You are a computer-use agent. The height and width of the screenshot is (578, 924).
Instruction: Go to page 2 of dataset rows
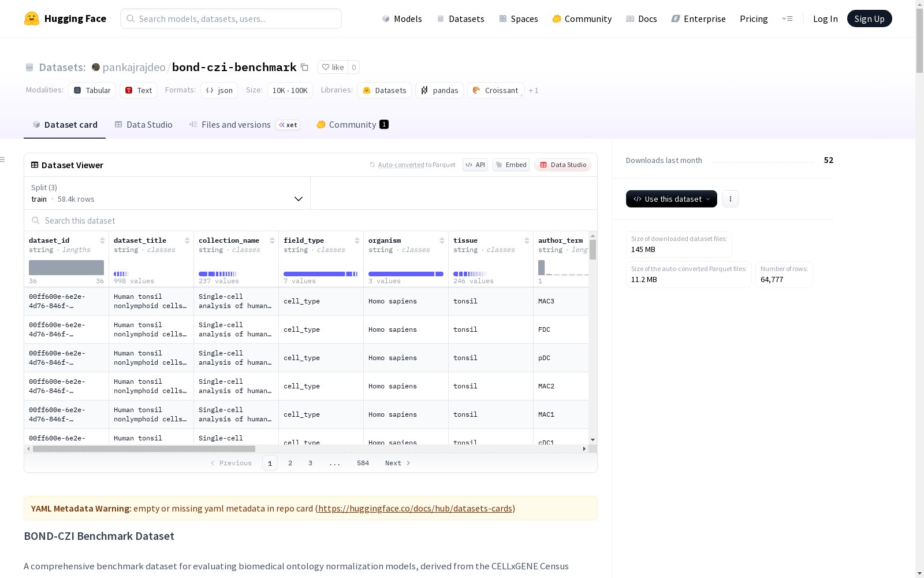coord(290,463)
